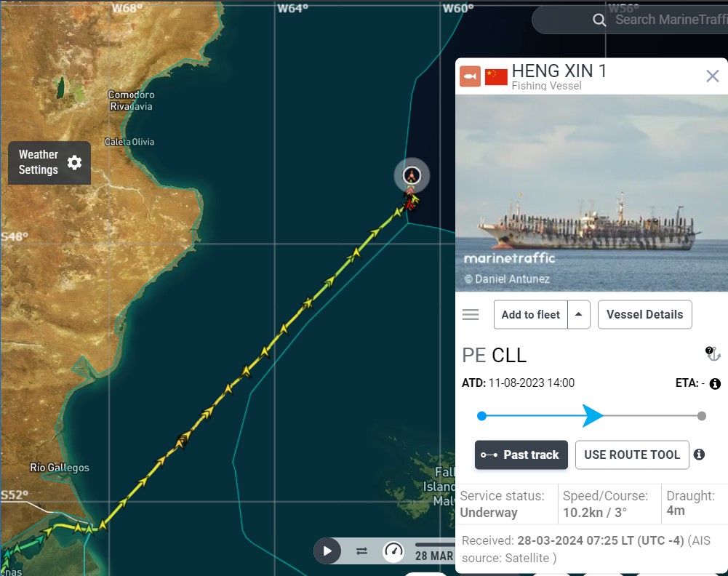
Task: Click Add to fleet button
Action: point(531,315)
